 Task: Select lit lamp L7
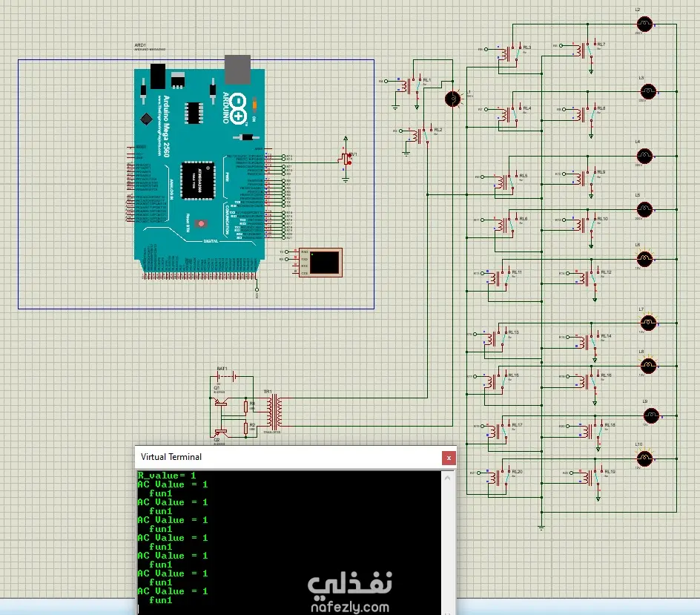pos(648,323)
